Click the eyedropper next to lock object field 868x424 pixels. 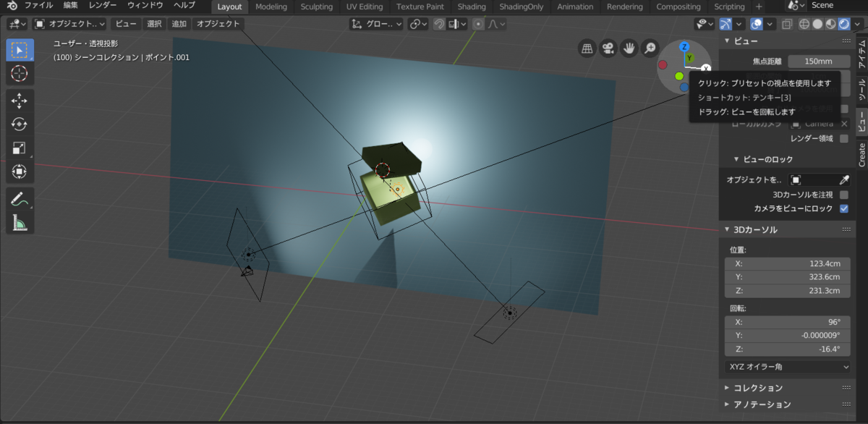click(843, 179)
